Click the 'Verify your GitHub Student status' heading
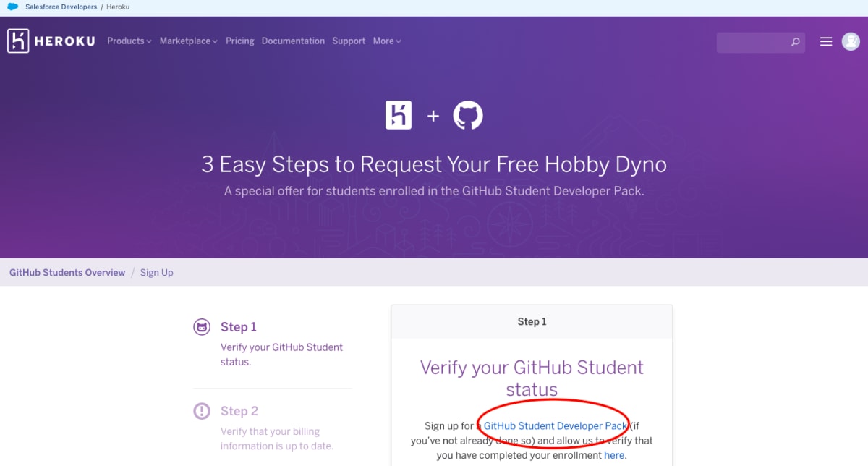 click(532, 378)
